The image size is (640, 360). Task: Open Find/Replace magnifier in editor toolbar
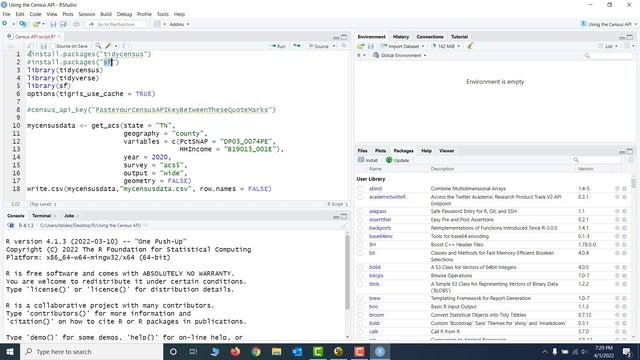(x=98, y=46)
